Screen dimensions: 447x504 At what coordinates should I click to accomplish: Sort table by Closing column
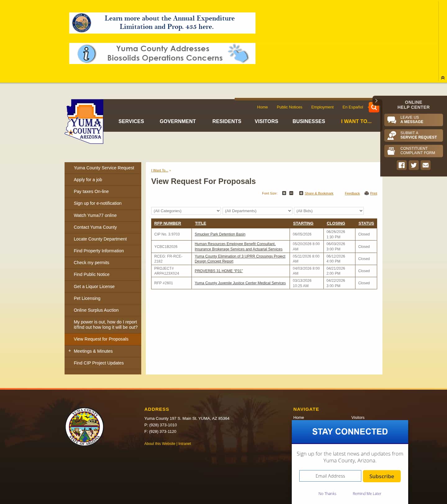pos(336,223)
